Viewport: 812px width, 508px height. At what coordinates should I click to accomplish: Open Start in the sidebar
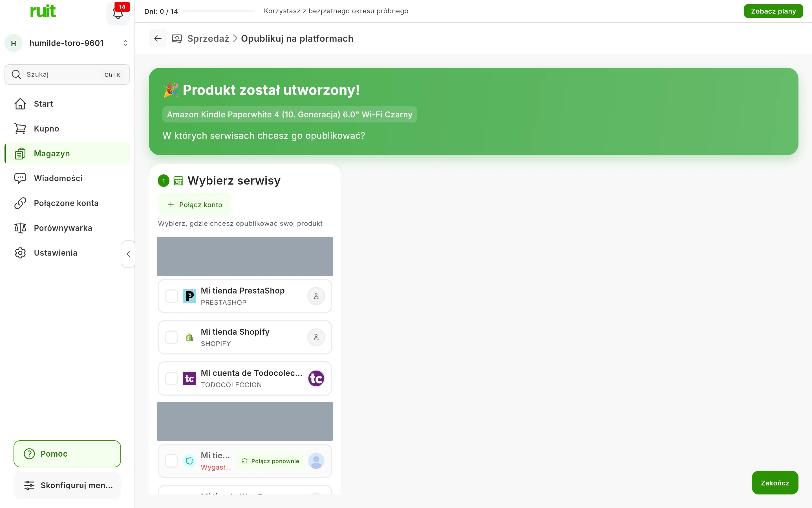tap(67, 104)
